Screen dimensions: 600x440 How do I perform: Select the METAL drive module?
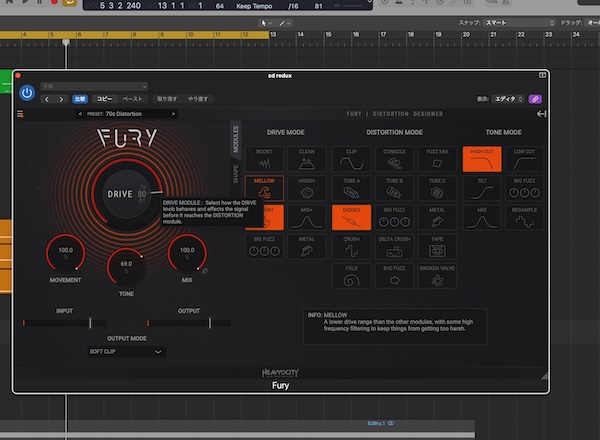pyautogui.click(x=307, y=246)
